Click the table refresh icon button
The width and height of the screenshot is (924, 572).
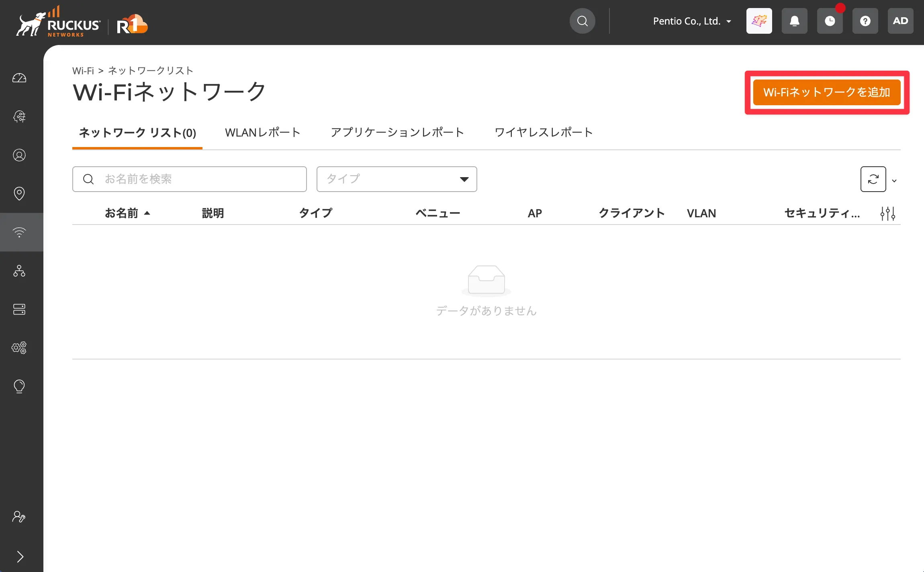coord(873,179)
